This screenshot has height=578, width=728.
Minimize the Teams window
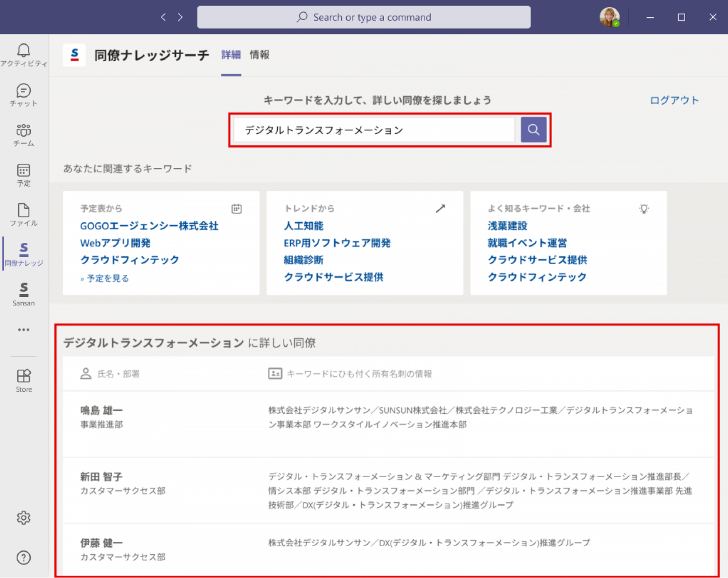(x=650, y=17)
